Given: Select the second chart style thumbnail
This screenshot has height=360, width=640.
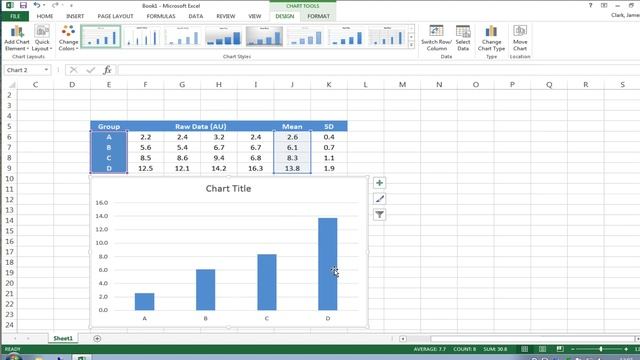Looking at the screenshot, I should click(x=142, y=37).
